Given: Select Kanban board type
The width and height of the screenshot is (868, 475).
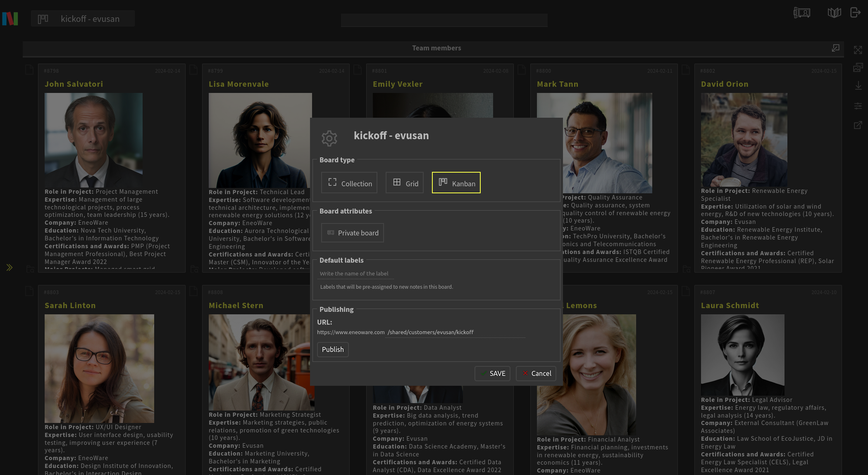Looking at the screenshot, I should pyautogui.click(x=456, y=183).
